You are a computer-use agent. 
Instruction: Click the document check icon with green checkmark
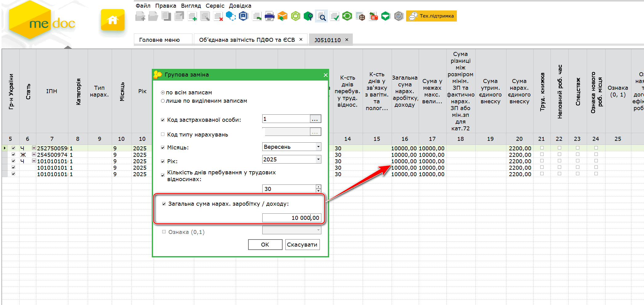334,16
